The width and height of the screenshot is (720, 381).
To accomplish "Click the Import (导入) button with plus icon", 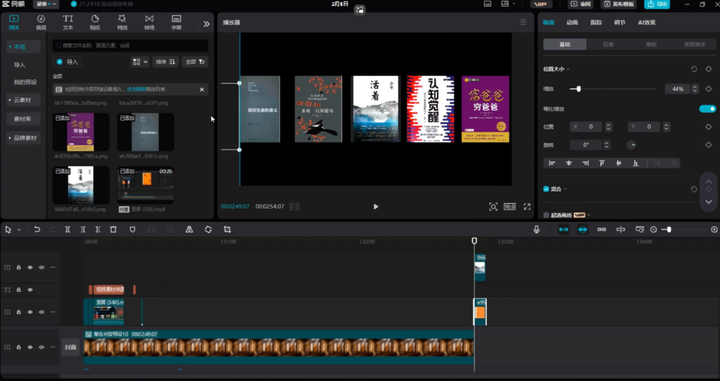I will [x=68, y=62].
